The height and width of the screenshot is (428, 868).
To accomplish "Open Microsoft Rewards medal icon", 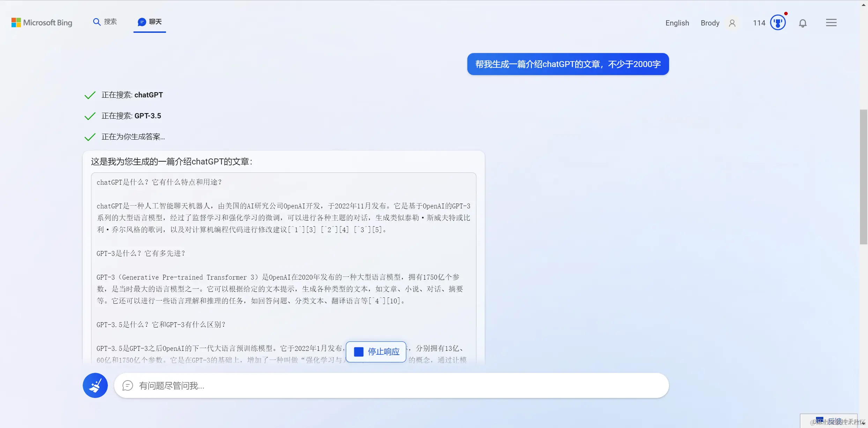I will (x=778, y=22).
